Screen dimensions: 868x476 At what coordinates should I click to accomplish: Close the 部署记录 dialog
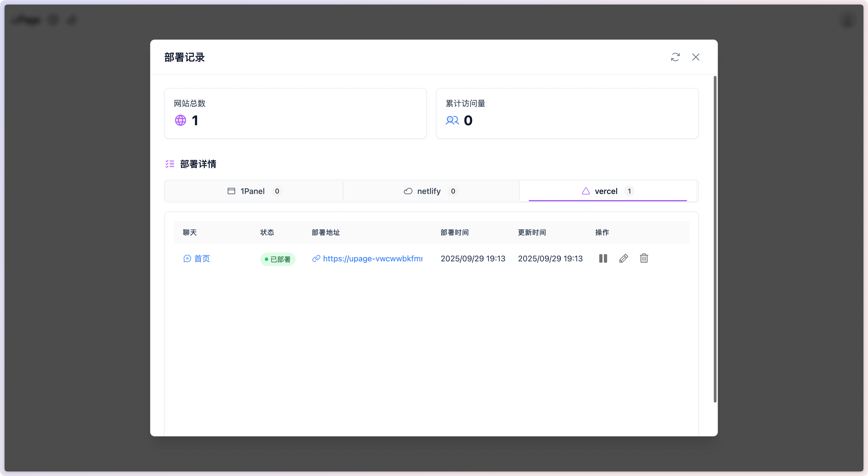tap(695, 57)
